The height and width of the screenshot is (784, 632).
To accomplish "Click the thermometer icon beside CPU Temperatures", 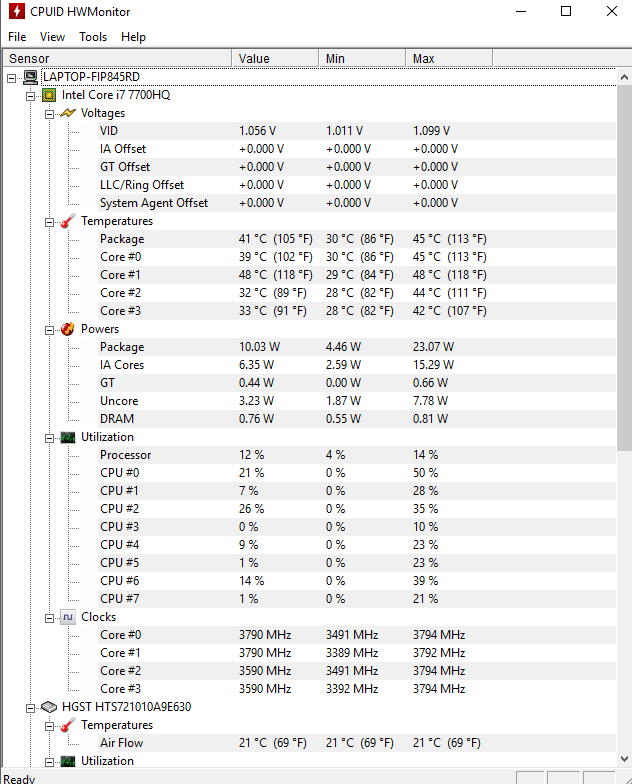I will pyautogui.click(x=67, y=221).
